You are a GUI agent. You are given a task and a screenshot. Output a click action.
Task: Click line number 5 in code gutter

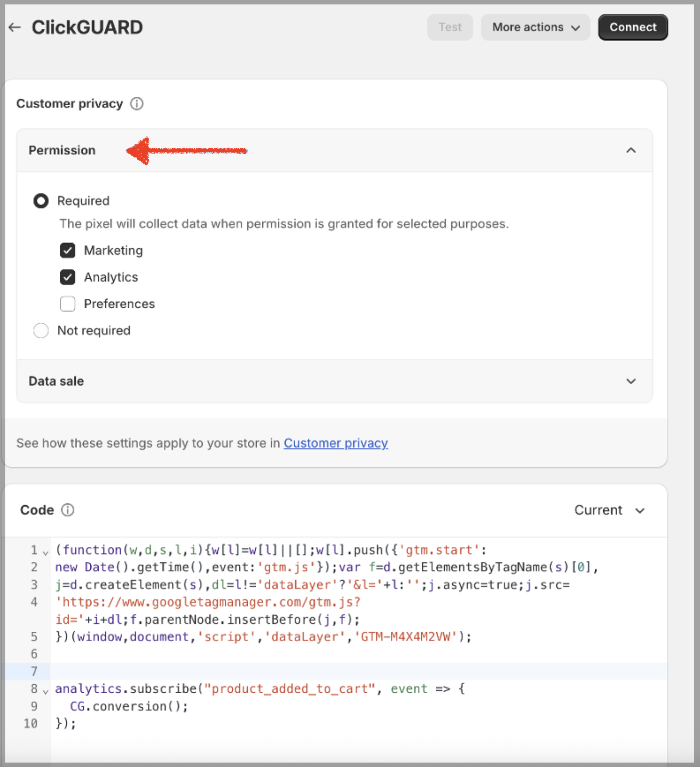click(34, 637)
